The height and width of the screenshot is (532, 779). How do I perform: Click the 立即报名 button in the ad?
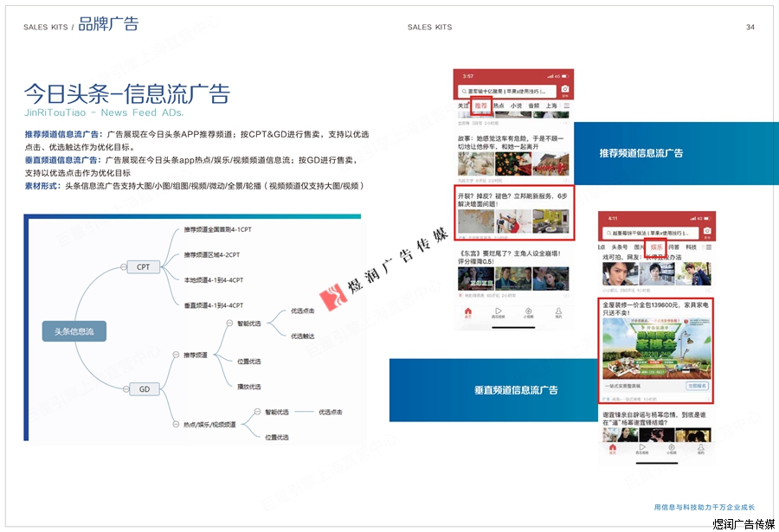point(697,386)
